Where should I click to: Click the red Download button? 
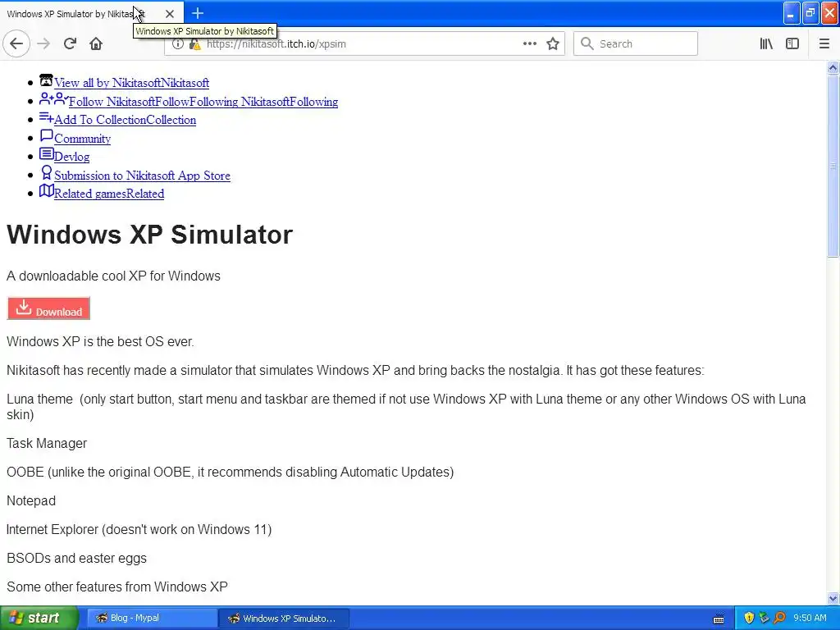48,308
